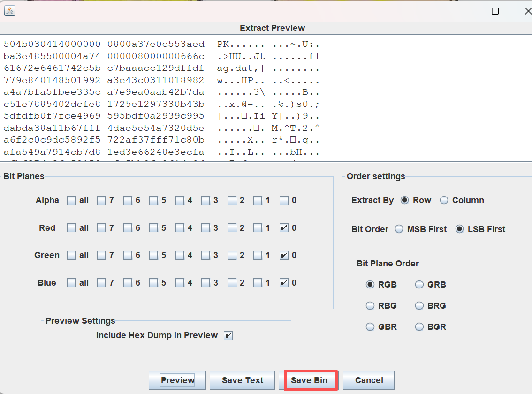
Task: Choose GRB bit plane order
Action: (419, 285)
